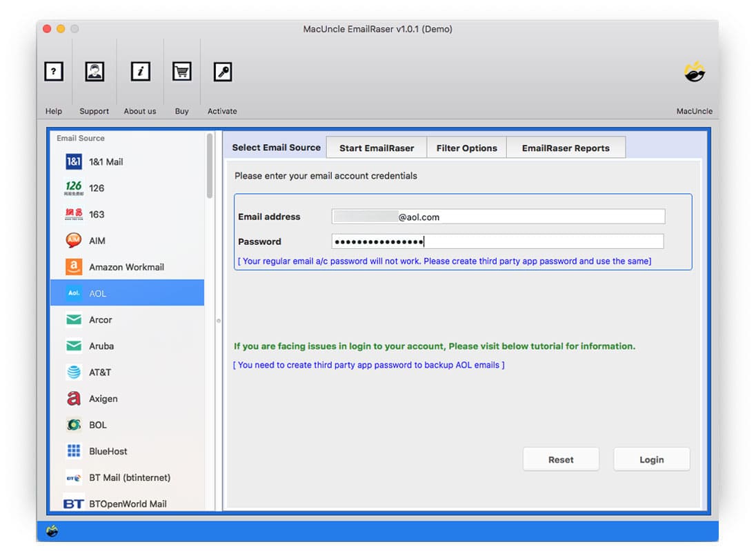Click the regular password will not work notice

coord(444,261)
